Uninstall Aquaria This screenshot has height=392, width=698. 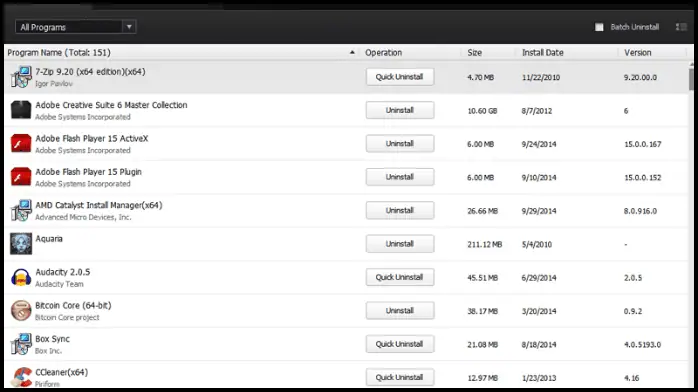pos(400,244)
